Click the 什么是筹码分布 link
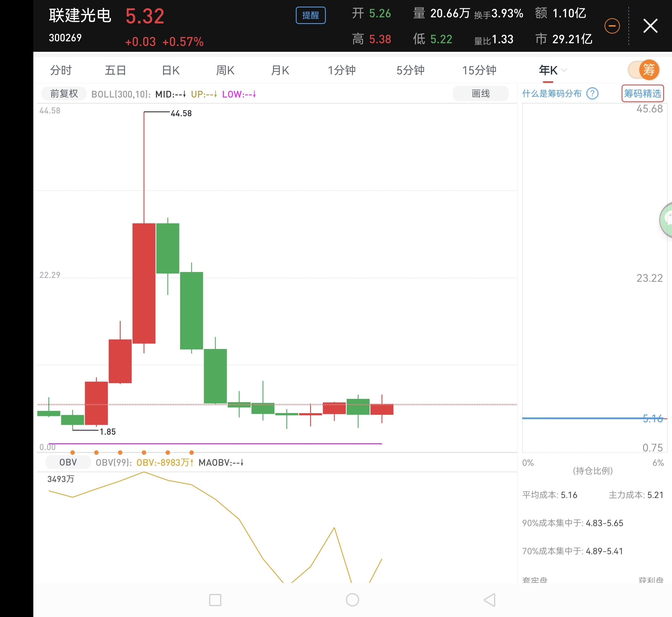The width and height of the screenshot is (672, 617). pyautogui.click(x=552, y=93)
